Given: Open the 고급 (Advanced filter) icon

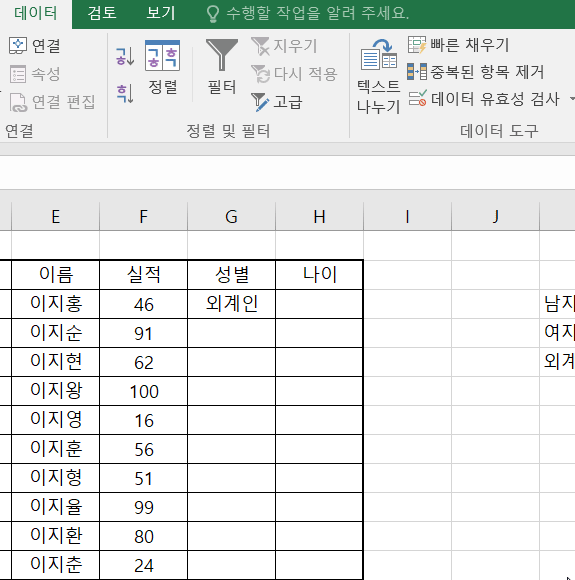Looking at the screenshot, I should pyautogui.click(x=260, y=102).
